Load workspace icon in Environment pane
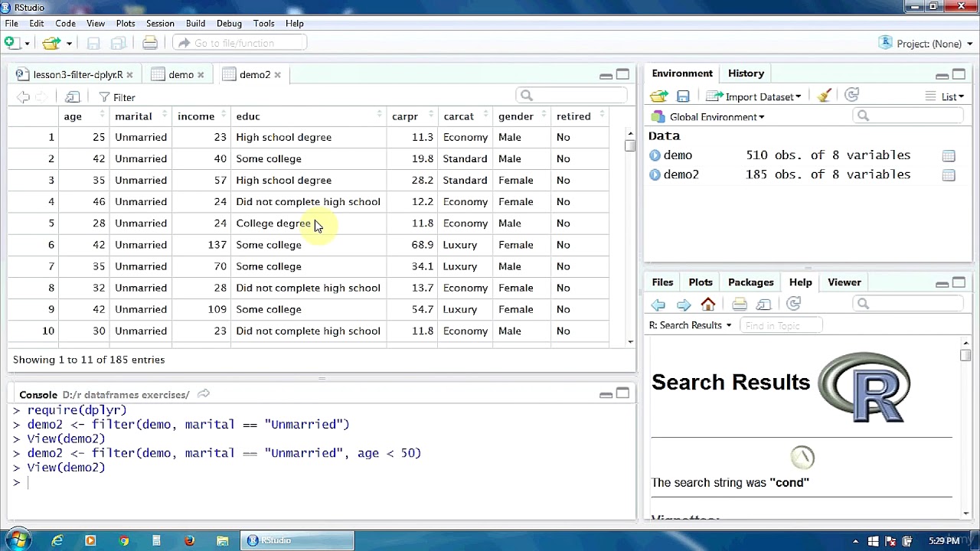The image size is (980, 551). [658, 96]
